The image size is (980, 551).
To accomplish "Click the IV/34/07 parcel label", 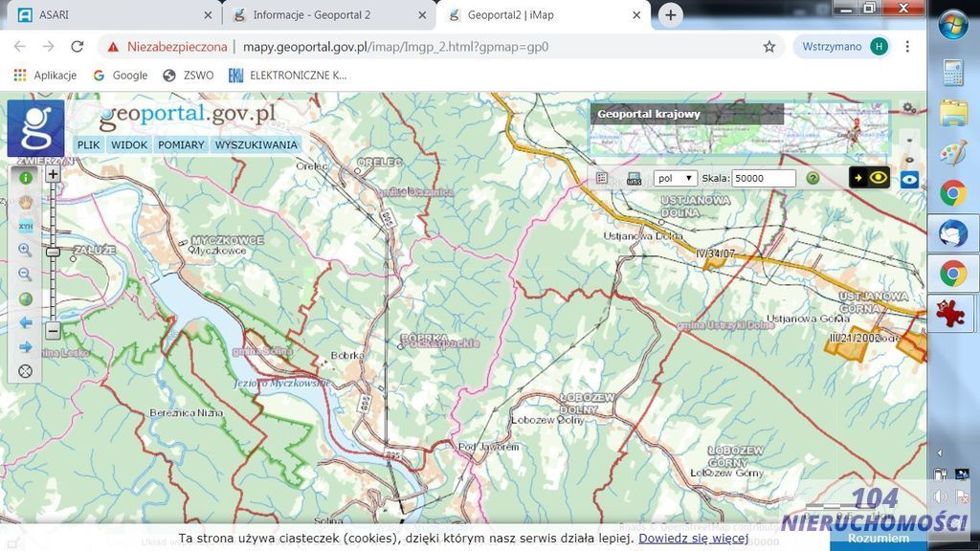I will [715, 253].
